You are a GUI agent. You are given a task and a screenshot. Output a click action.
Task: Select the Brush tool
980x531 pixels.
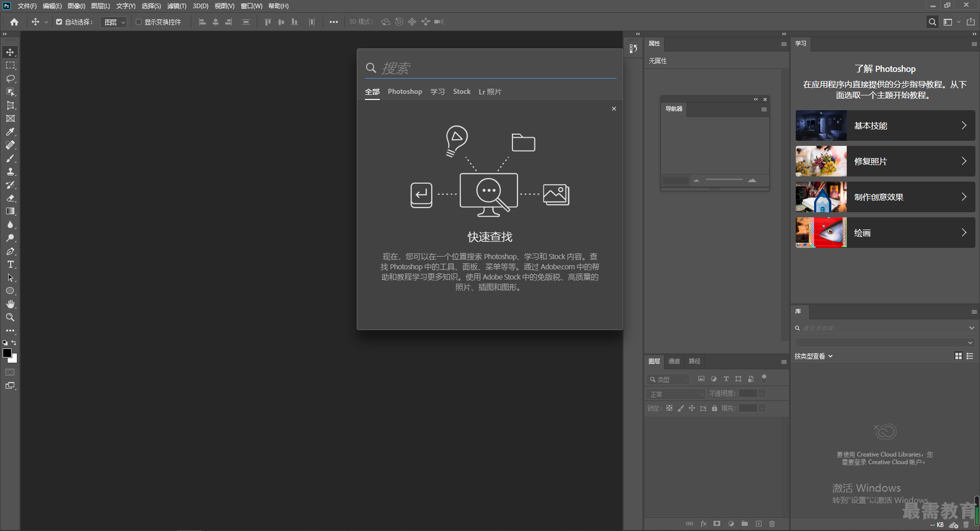tap(10, 158)
